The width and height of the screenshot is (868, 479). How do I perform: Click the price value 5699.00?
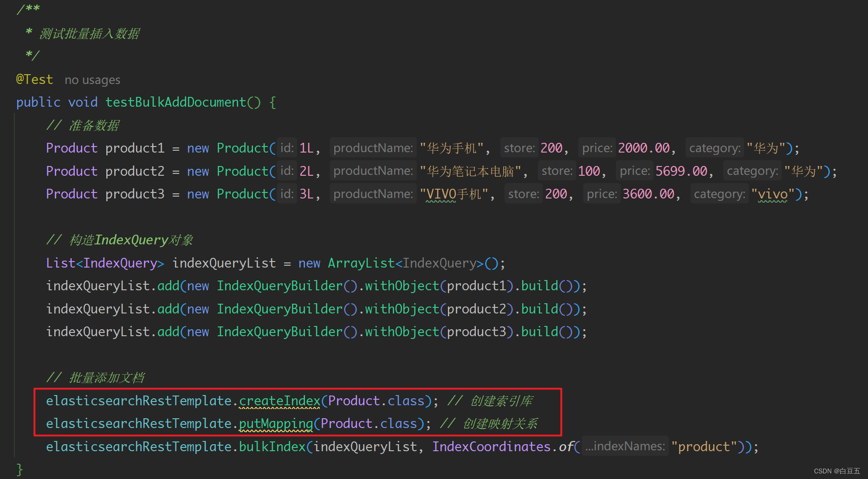[x=681, y=171]
